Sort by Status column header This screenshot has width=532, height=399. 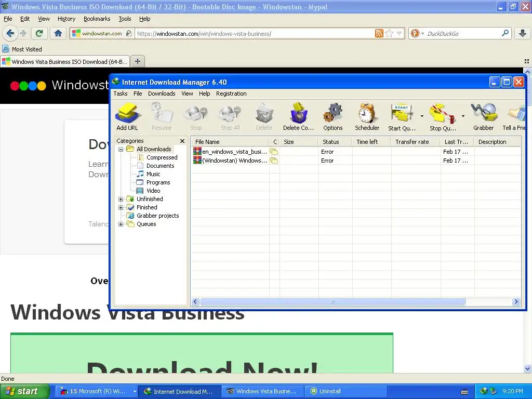pos(335,142)
